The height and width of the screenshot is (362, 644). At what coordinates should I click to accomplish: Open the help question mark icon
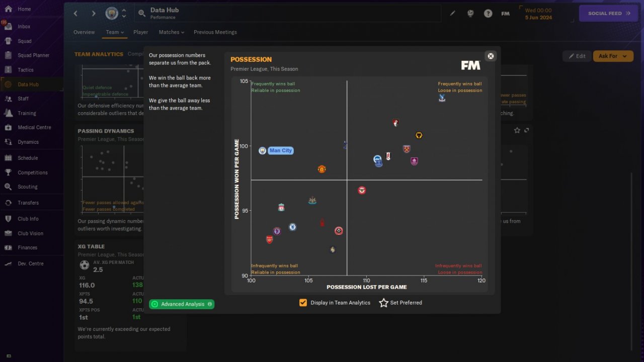[488, 14]
